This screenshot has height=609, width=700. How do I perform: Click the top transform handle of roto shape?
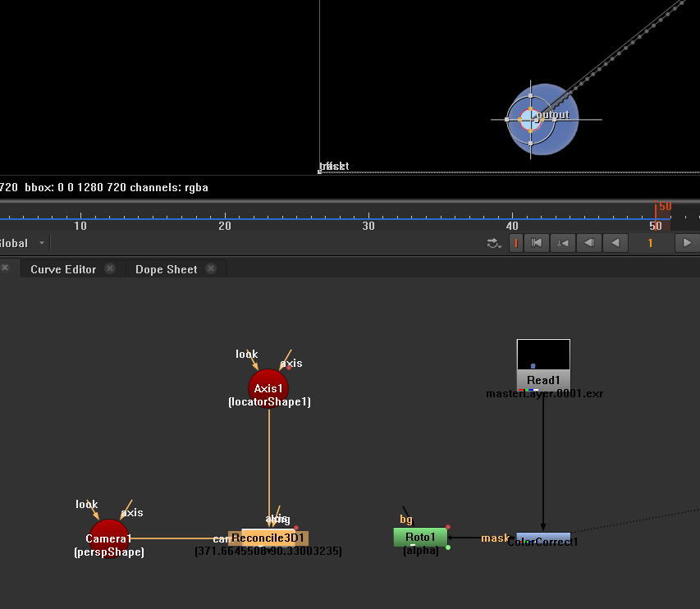(x=530, y=95)
